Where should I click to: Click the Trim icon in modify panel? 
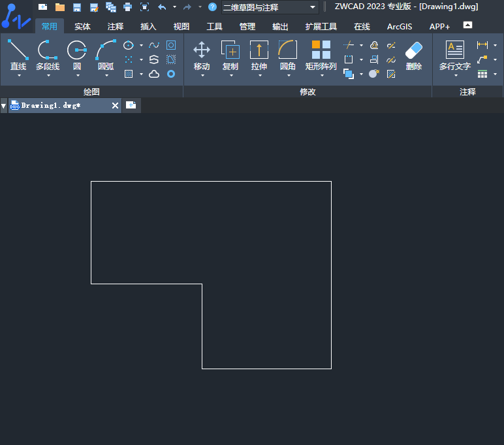point(349,45)
